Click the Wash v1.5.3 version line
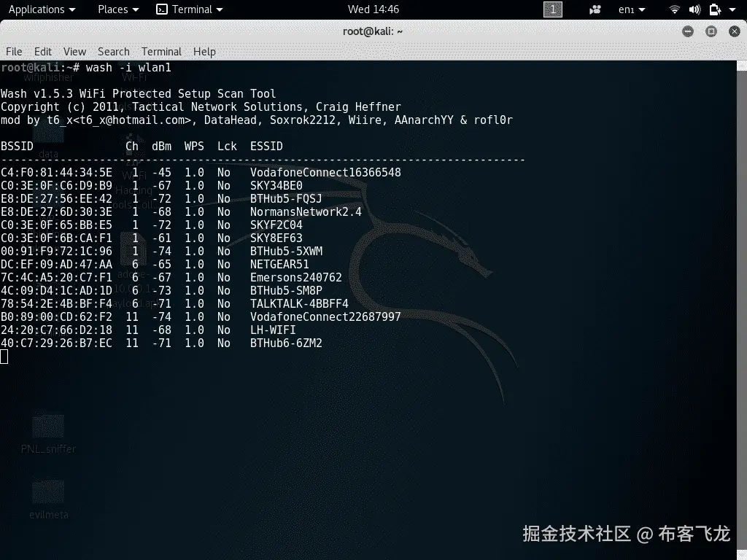Viewport: 747px width, 560px height. click(x=138, y=94)
